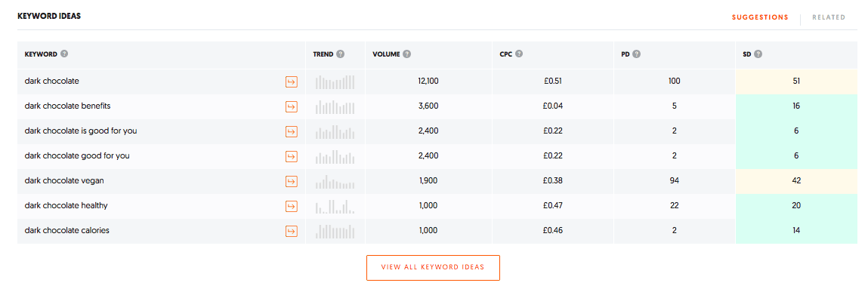Select 'dark chocolate is good for you' keyword
The width and height of the screenshot is (868, 292).
click(81, 131)
